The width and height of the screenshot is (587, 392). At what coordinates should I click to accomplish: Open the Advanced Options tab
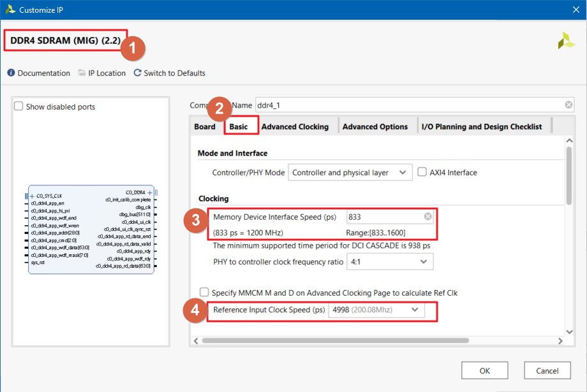pos(375,126)
